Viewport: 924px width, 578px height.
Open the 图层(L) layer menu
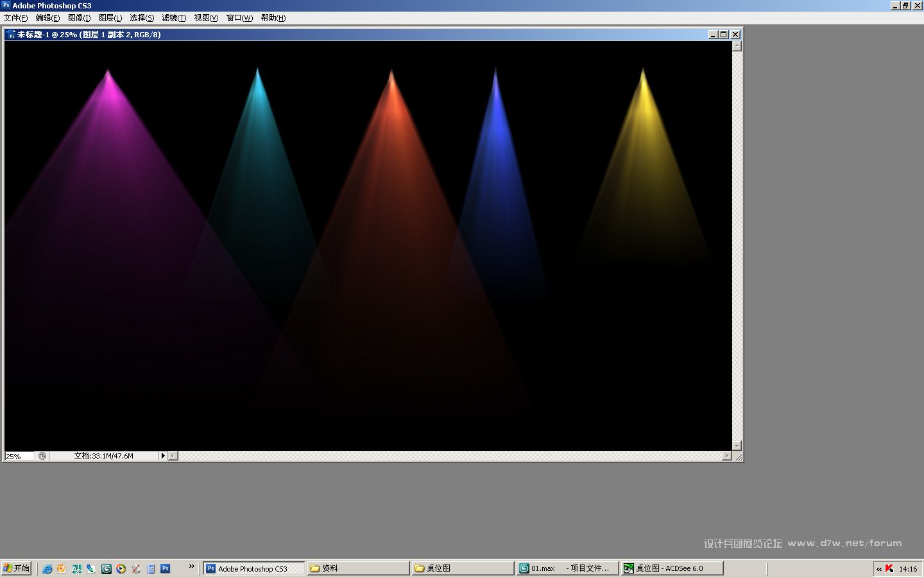tap(110, 18)
